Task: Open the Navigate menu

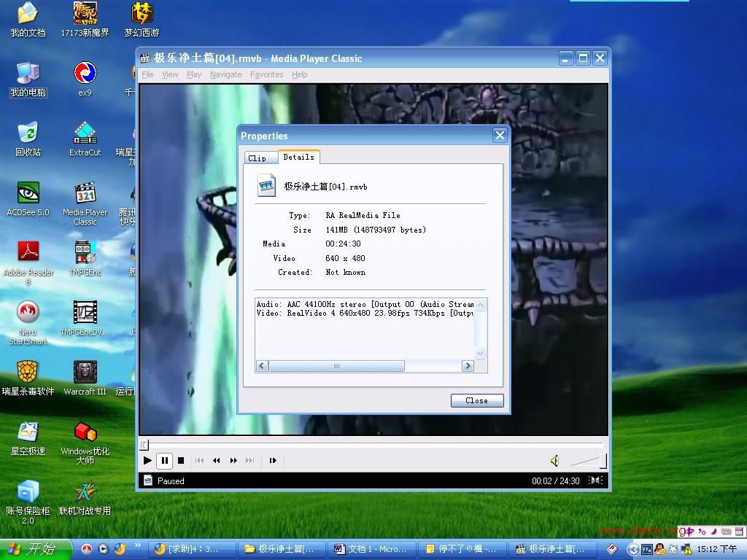Action: (226, 75)
